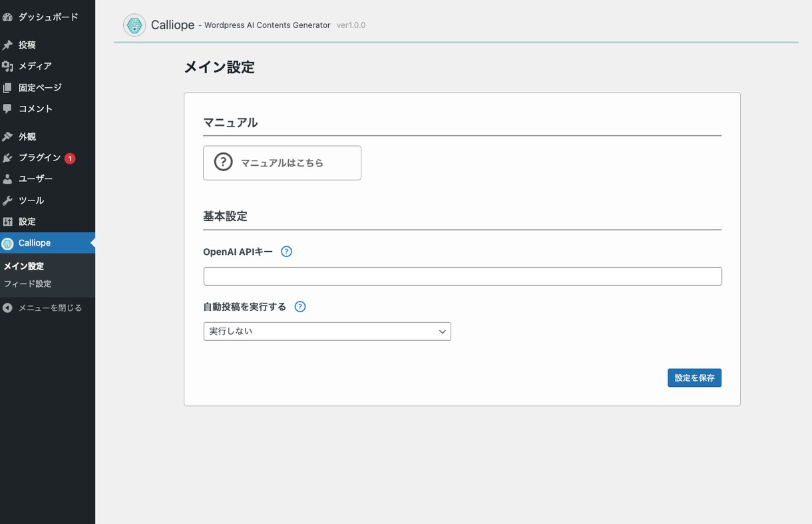
Task: Click the ver1.0.0 version text
Action: (x=351, y=25)
